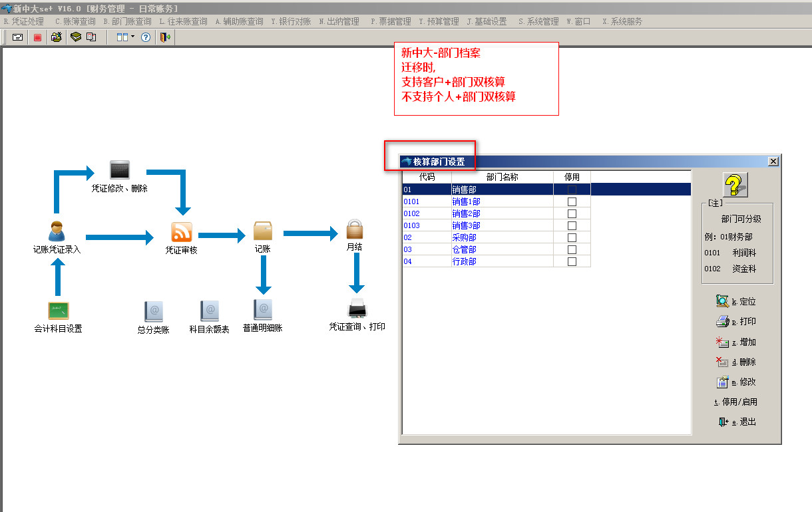Open the 记账凭证录入 workflow icon
This screenshot has width=812, height=512.
57,231
